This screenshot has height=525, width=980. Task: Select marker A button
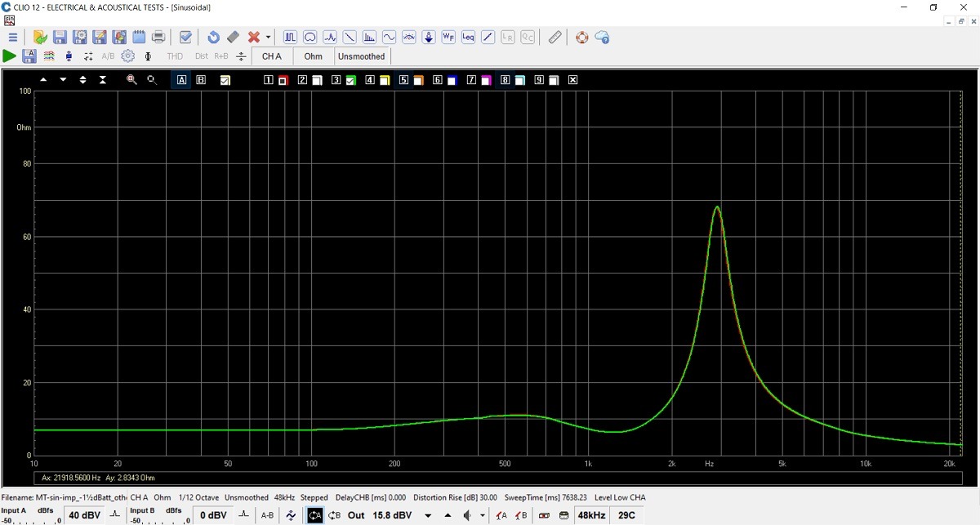click(181, 80)
